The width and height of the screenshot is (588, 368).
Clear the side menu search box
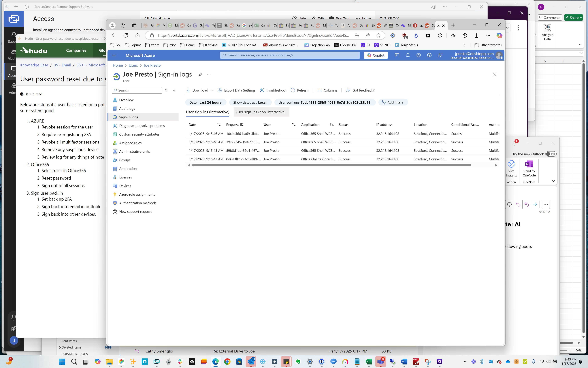(166, 90)
